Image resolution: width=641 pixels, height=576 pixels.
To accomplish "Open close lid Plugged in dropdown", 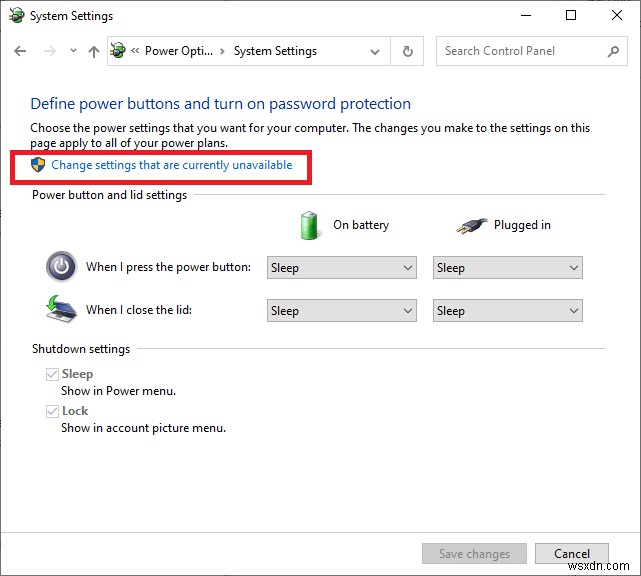I will 508,311.
